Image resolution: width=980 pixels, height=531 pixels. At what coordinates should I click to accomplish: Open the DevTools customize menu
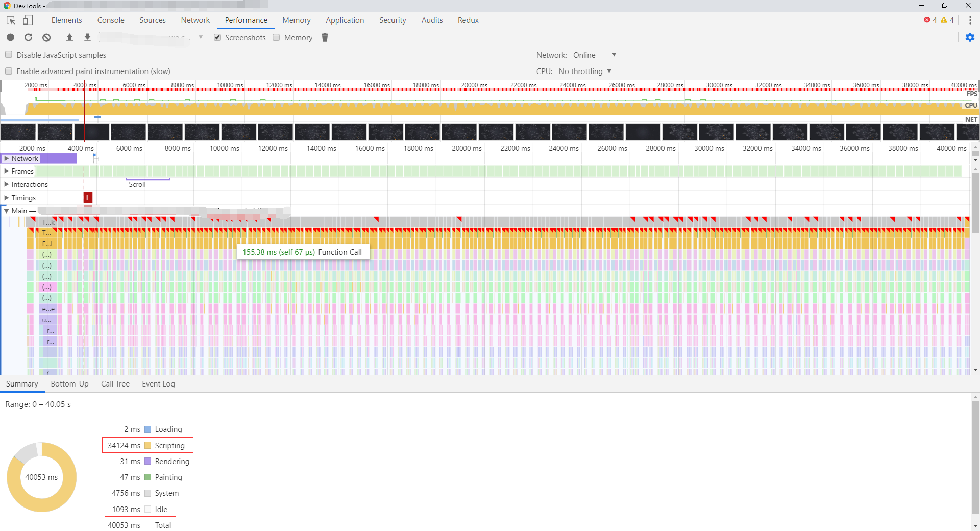point(970,20)
